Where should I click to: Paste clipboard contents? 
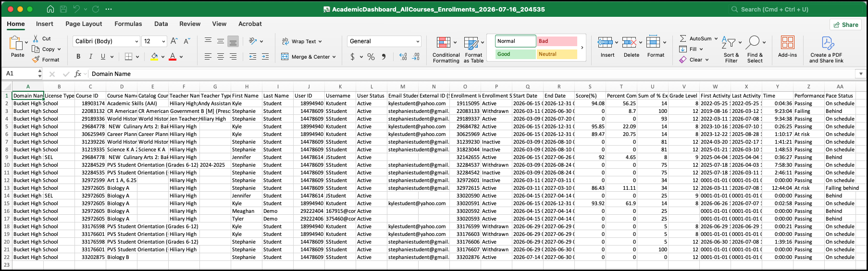(x=16, y=47)
